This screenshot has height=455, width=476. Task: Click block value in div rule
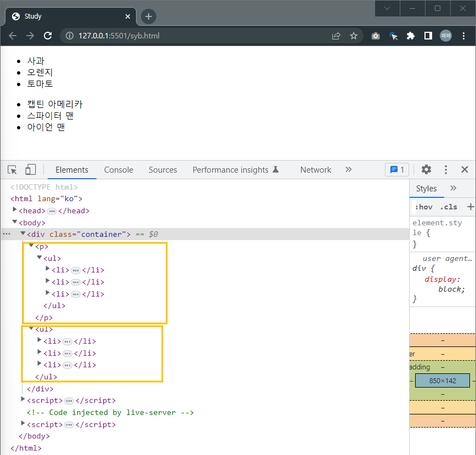(450, 289)
